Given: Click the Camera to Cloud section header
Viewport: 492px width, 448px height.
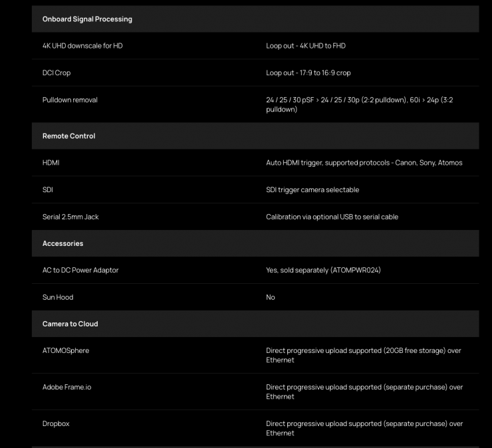Looking at the screenshot, I should point(70,324).
